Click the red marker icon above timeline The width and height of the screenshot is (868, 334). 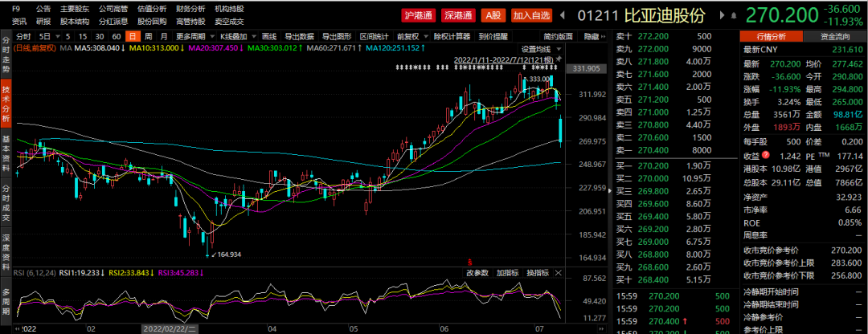(469, 262)
